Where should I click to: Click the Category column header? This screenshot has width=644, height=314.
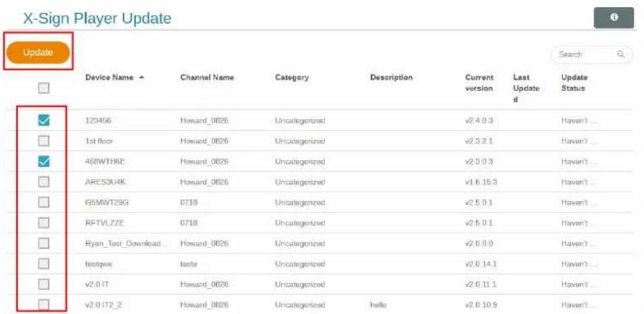pyautogui.click(x=292, y=78)
